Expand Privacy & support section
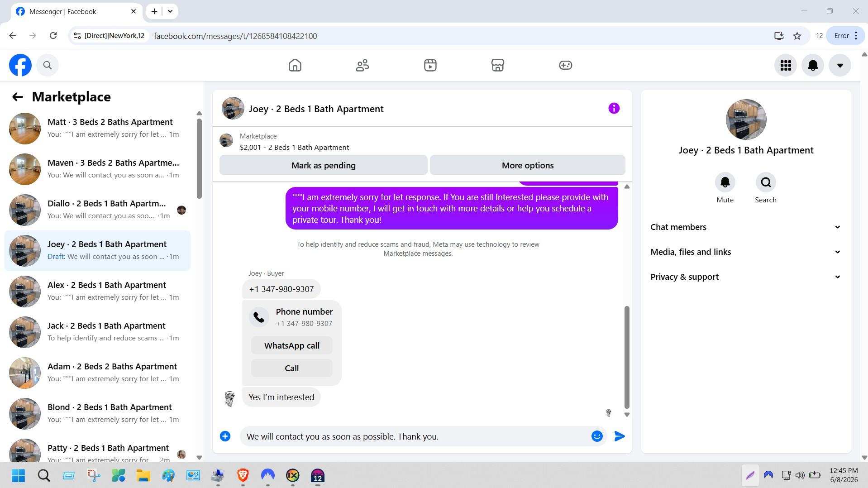Image resolution: width=868 pixels, height=488 pixels. pyautogui.click(x=746, y=277)
